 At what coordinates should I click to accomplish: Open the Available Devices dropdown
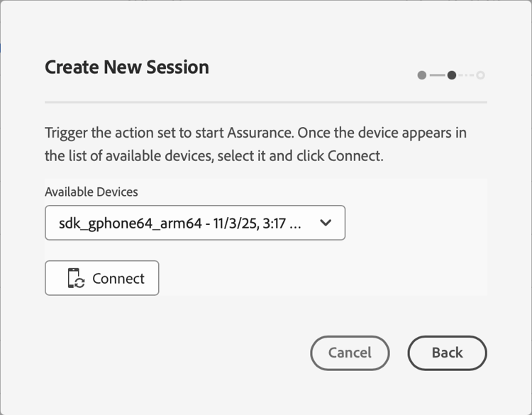coord(194,223)
